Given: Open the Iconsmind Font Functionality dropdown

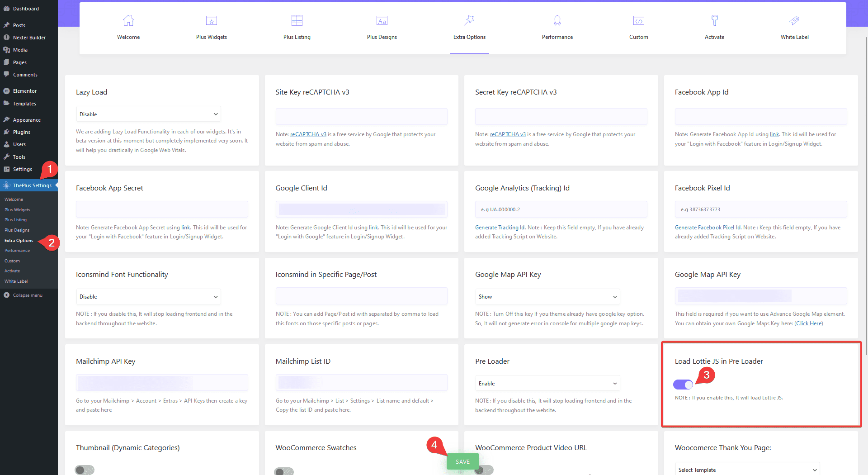Looking at the screenshot, I should (x=148, y=297).
